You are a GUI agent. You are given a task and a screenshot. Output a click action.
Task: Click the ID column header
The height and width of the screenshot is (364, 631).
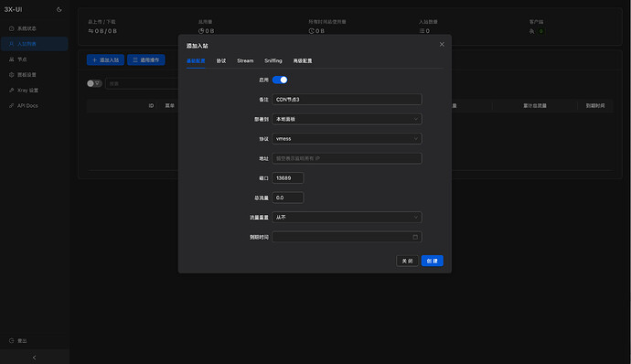pyautogui.click(x=151, y=105)
